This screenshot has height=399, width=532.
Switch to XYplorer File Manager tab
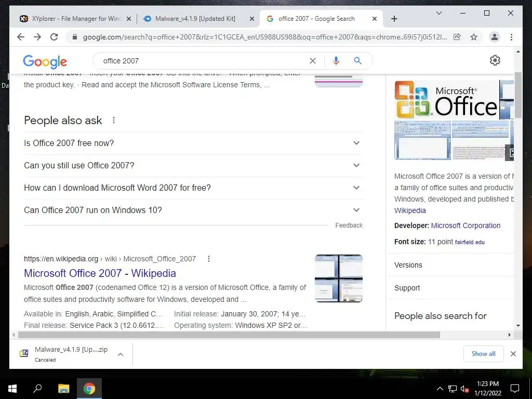pos(76,19)
